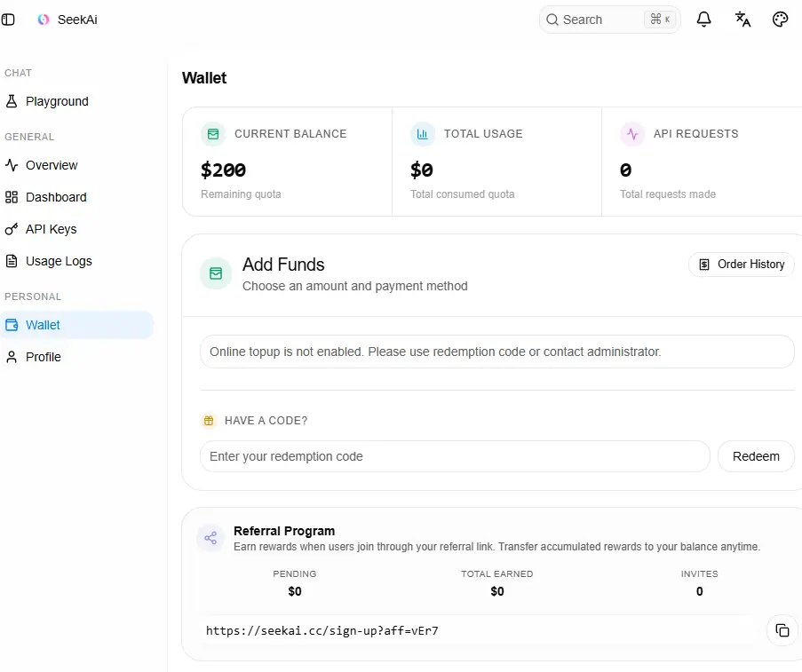Viewport: 802px width, 672px height.
Task: Click the redemption code input field
Action: click(x=455, y=456)
